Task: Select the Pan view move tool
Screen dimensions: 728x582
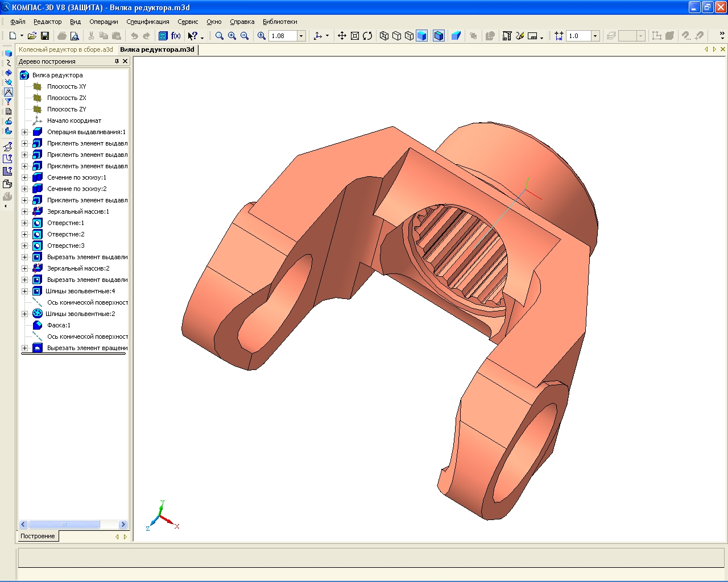Action: pyautogui.click(x=342, y=36)
